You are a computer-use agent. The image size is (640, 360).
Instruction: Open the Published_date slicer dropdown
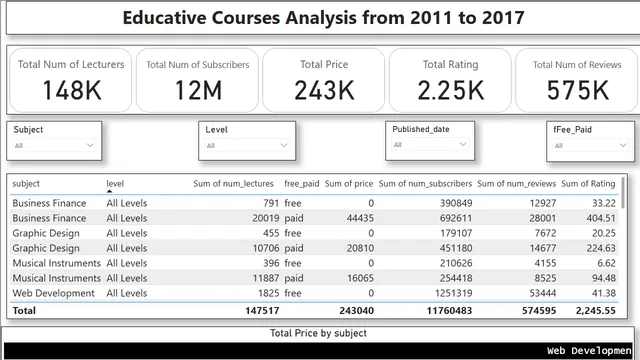(430, 144)
